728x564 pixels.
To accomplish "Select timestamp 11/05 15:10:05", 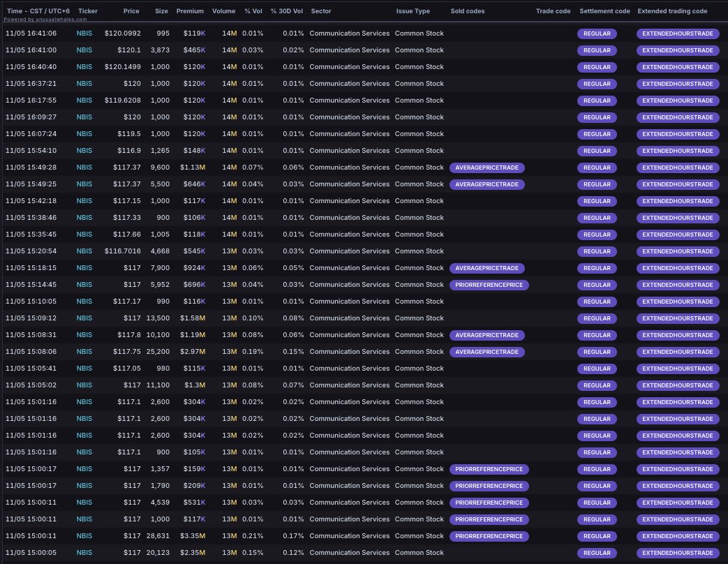I will [31, 302].
